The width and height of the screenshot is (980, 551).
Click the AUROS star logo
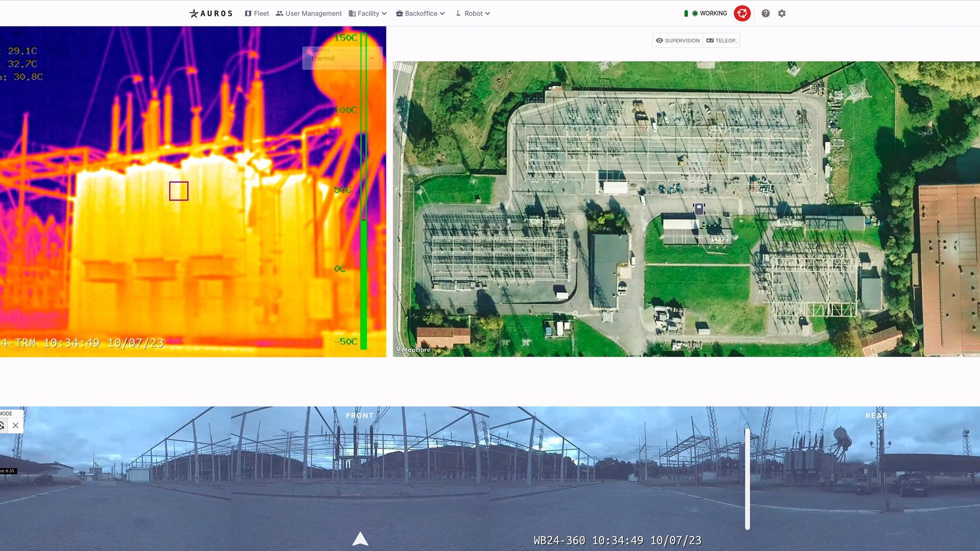194,13
